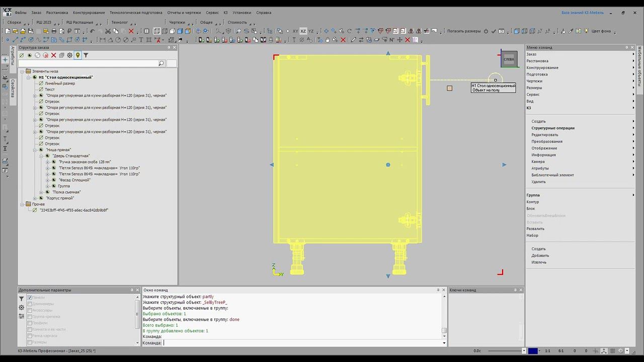Collapse the 'Дверь Стандартная' tree node
The image size is (644, 362).
click(x=41, y=156)
